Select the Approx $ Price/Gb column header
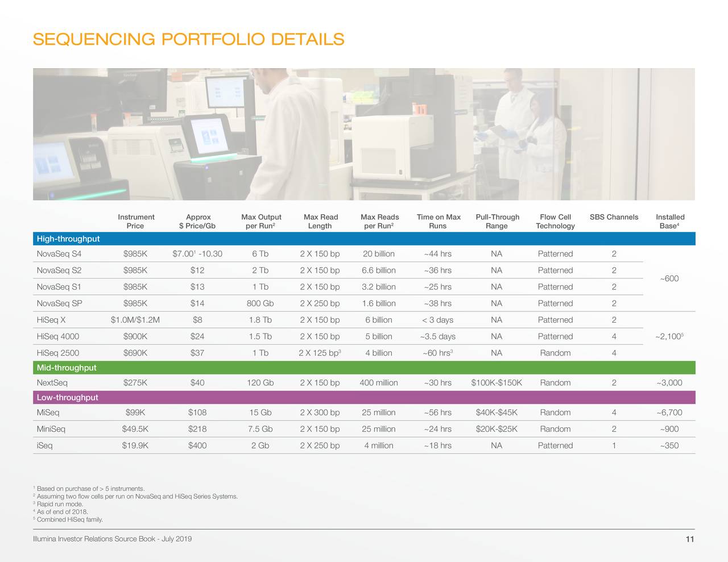The height and width of the screenshot is (562, 728). pos(197,222)
